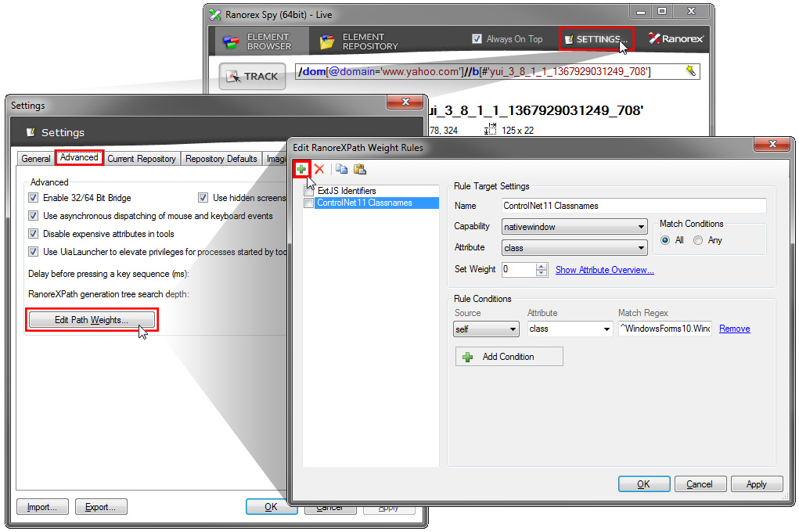
Task: Click the Edit Path Weights… button
Action: [92, 319]
